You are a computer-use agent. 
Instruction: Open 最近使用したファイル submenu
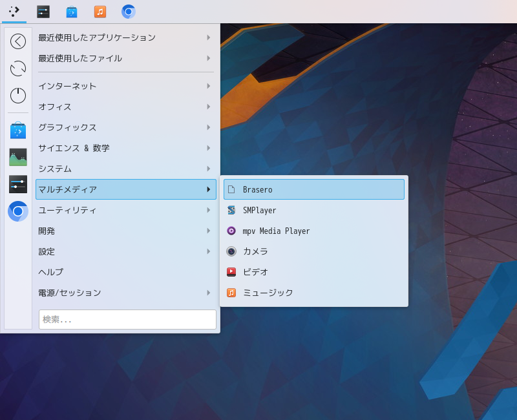pyautogui.click(x=126, y=58)
